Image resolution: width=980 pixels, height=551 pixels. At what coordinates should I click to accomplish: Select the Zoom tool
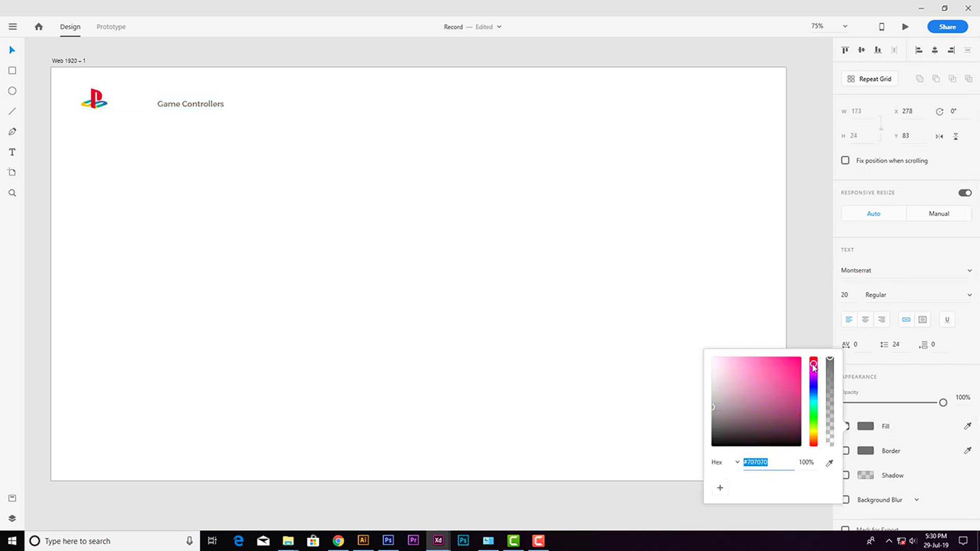point(12,192)
